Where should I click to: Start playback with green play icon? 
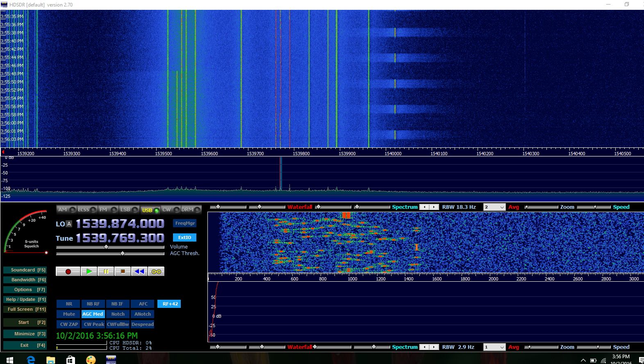tap(89, 271)
